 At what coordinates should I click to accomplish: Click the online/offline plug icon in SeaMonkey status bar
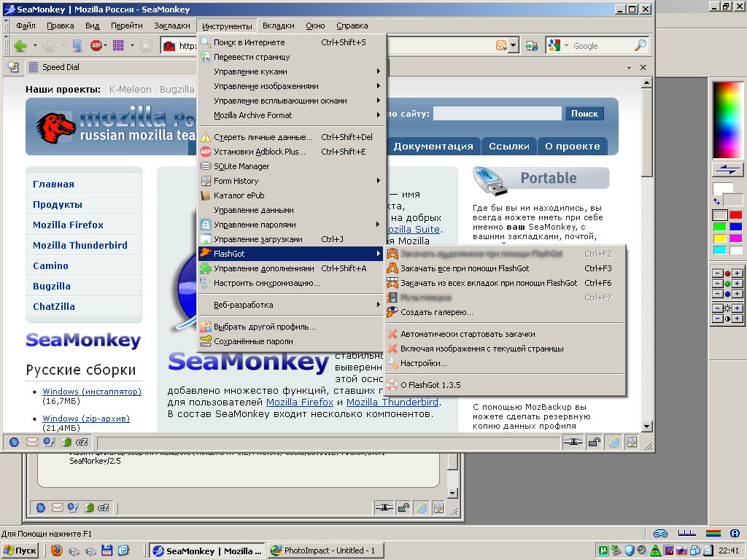pos(573,443)
